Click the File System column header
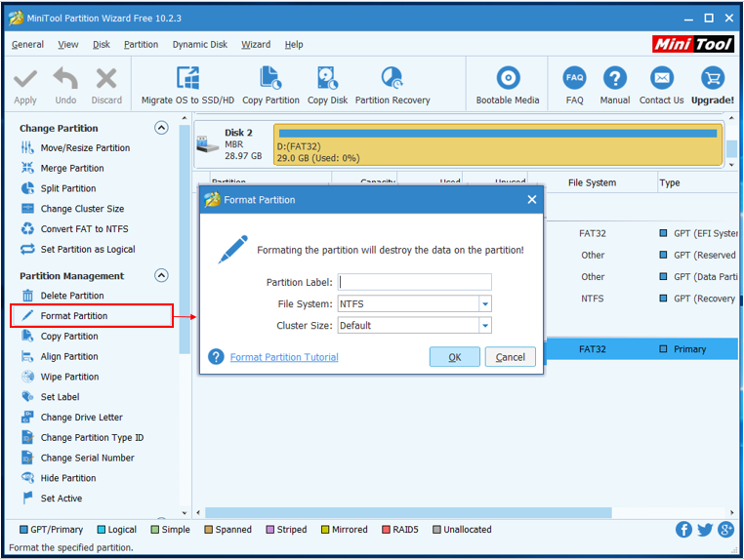The image size is (744, 560). click(592, 183)
